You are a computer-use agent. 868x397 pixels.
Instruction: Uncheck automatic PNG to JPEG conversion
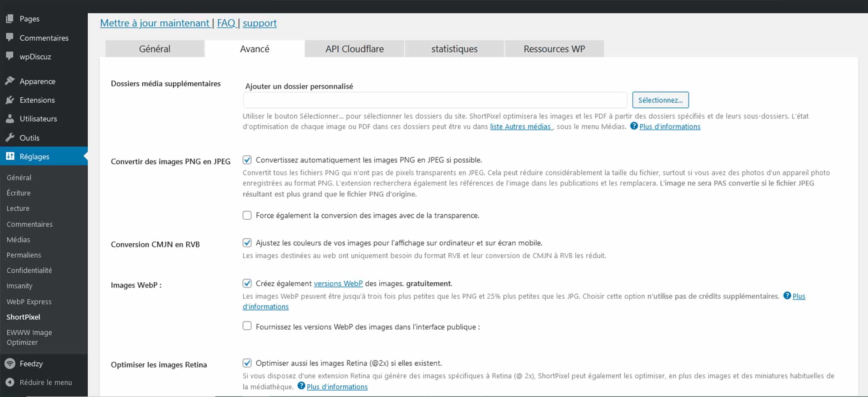point(247,160)
